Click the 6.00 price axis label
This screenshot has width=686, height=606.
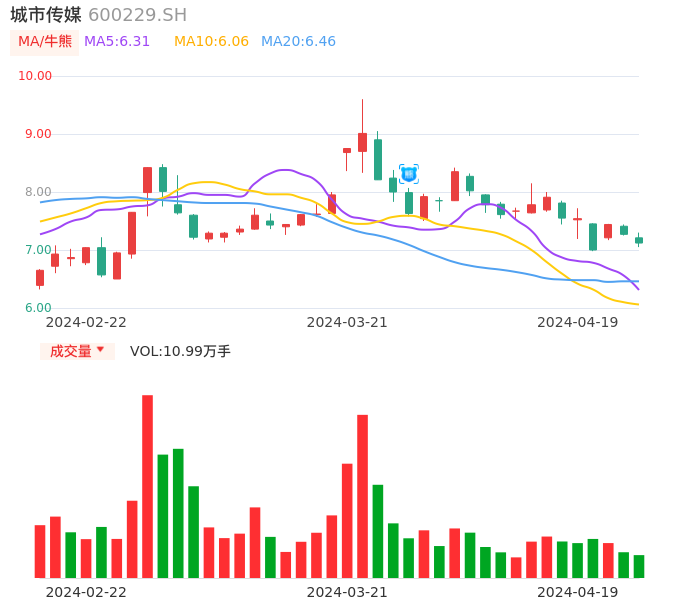(38, 308)
